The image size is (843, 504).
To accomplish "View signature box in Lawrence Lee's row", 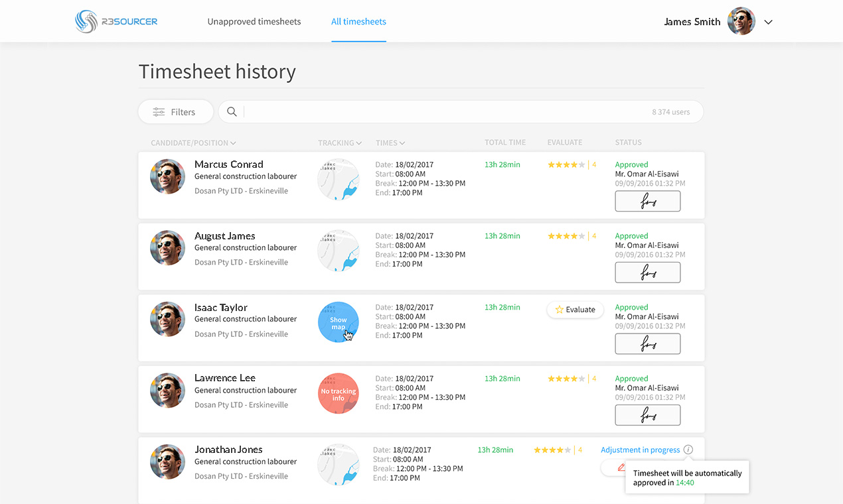I will 648,415.
